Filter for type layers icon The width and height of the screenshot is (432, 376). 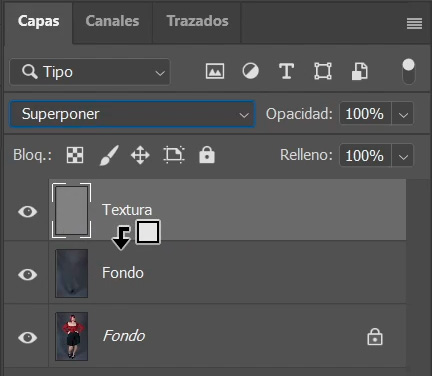(x=286, y=71)
